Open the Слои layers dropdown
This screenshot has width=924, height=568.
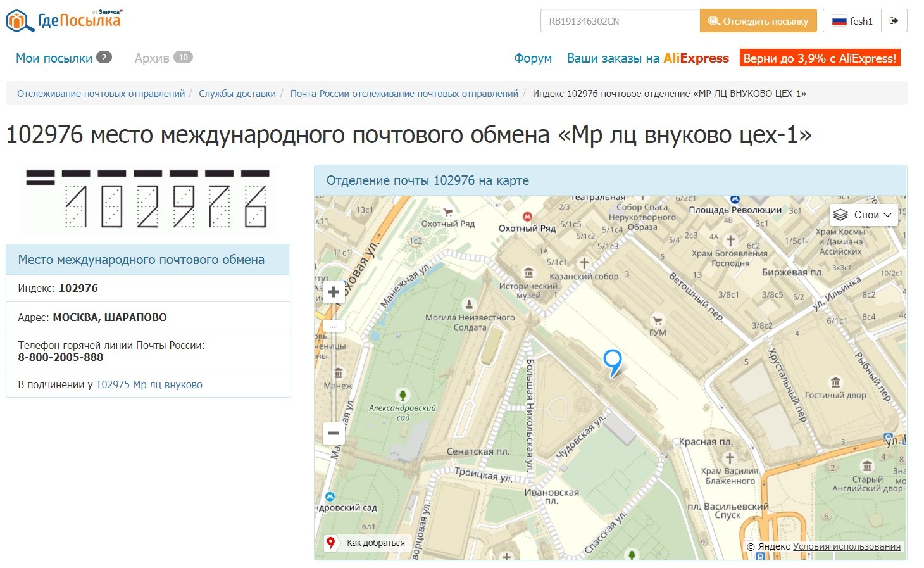[x=864, y=215]
